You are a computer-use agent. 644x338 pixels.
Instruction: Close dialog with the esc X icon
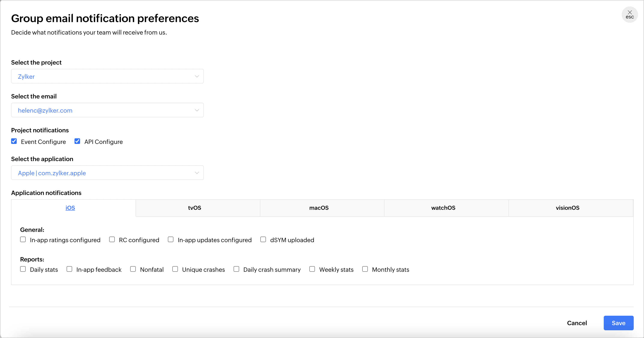pyautogui.click(x=629, y=15)
